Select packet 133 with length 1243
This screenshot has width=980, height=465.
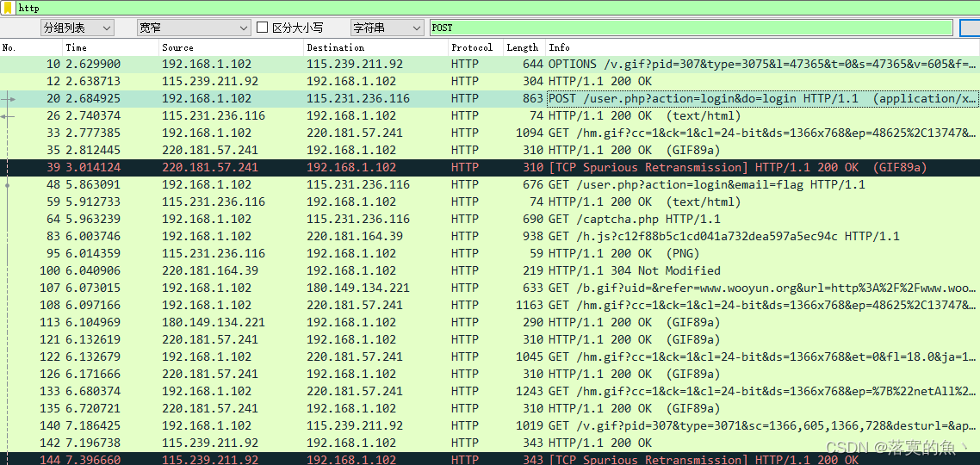[x=490, y=391]
